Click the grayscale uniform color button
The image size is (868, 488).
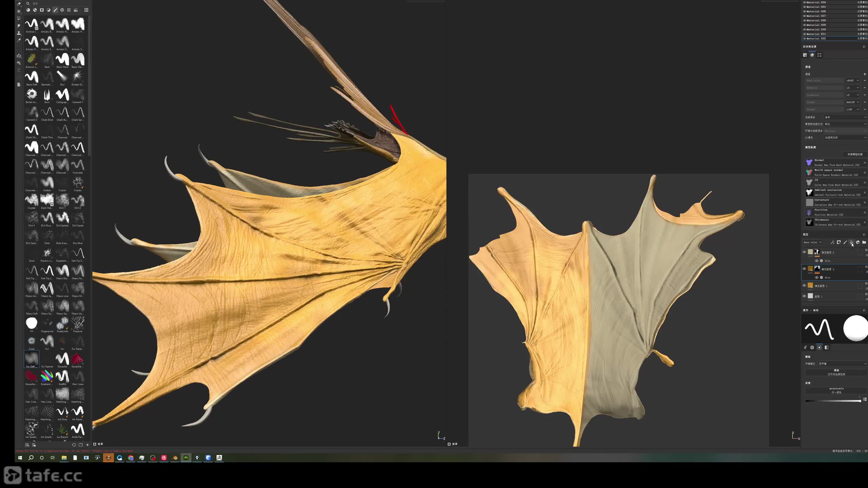(x=836, y=390)
